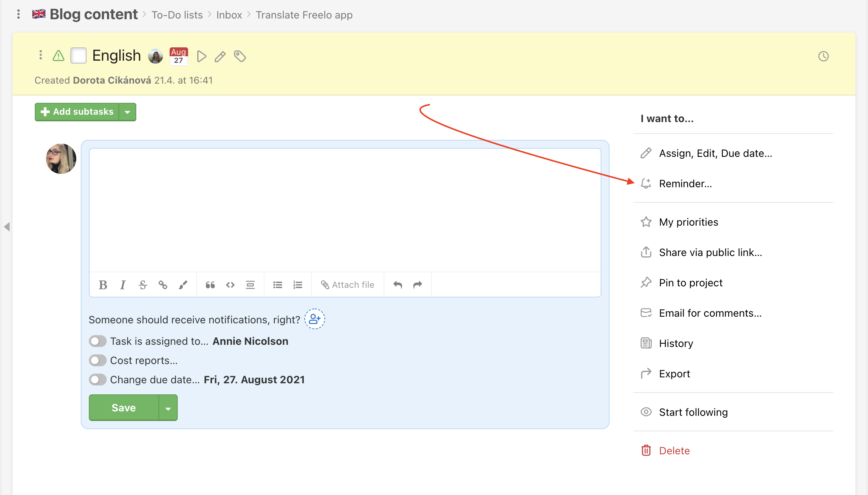Click the bold formatting icon
This screenshot has width=868, height=495.
tap(103, 284)
